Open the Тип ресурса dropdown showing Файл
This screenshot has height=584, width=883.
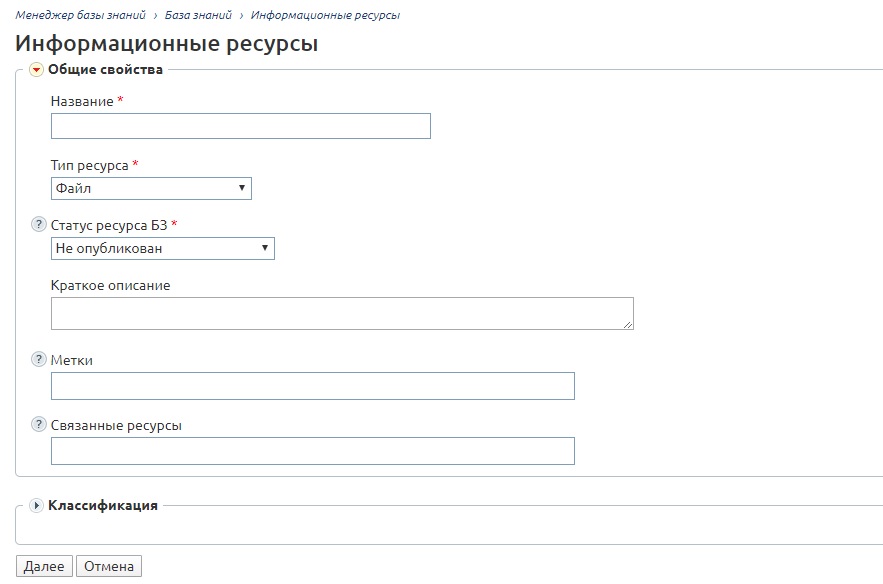coord(151,188)
